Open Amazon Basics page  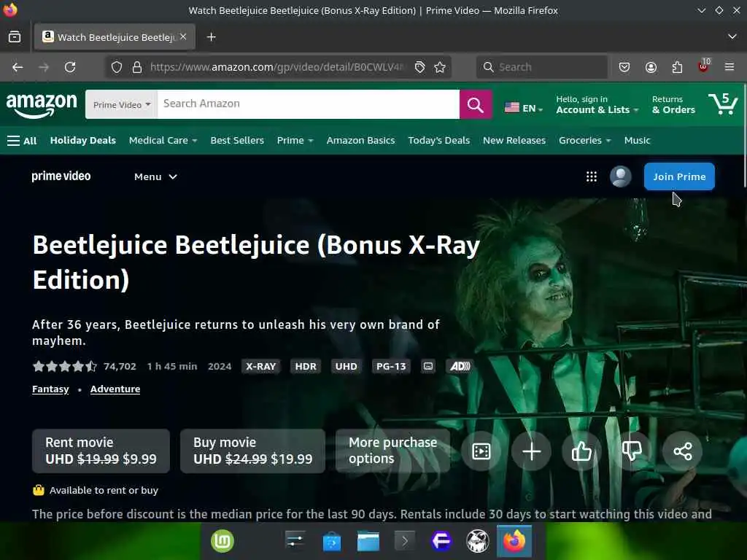coord(360,141)
